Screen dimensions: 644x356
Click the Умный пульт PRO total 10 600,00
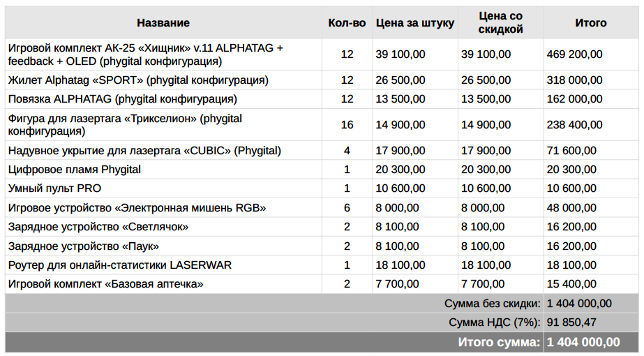click(571, 188)
